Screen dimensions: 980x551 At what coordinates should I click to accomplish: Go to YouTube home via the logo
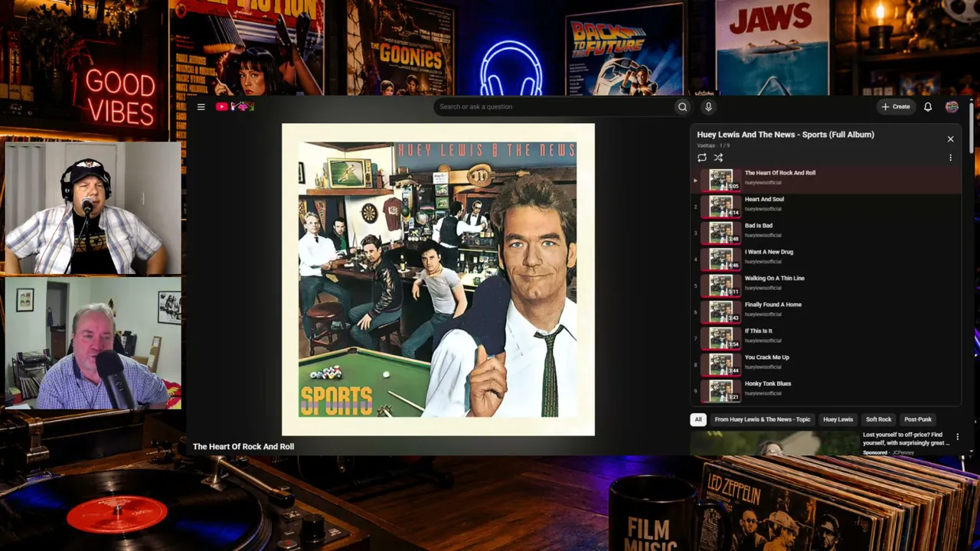(x=234, y=107)
